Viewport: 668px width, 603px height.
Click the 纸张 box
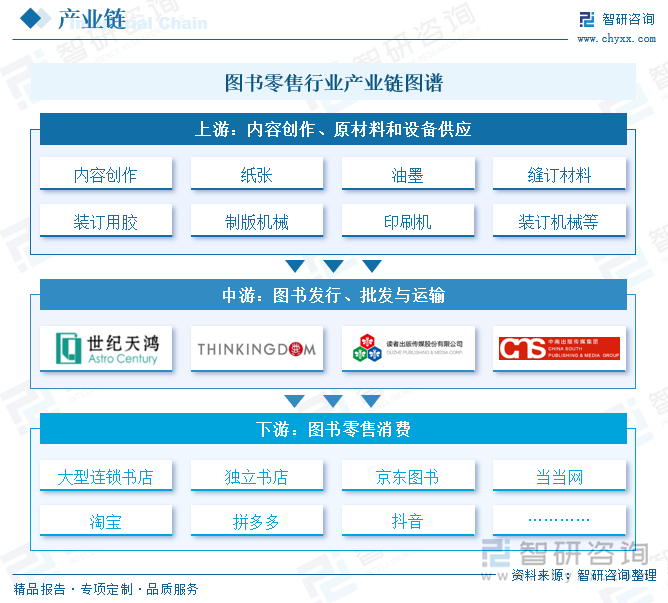256,174
